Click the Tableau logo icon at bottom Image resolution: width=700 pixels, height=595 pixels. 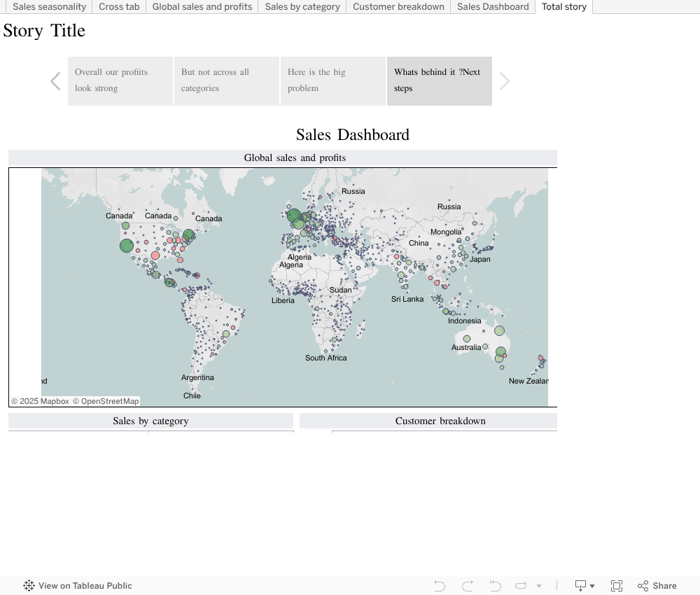(x=29, y=586)
